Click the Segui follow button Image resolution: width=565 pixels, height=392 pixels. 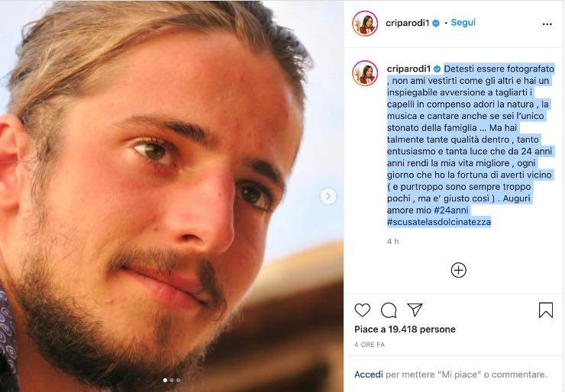pyautogui.click(x=463, y=22)
